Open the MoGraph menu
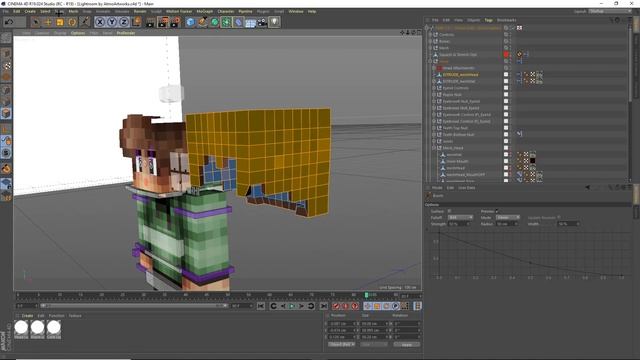The width and height of the screenshot is (640, 360). click(x=204, y=11)
